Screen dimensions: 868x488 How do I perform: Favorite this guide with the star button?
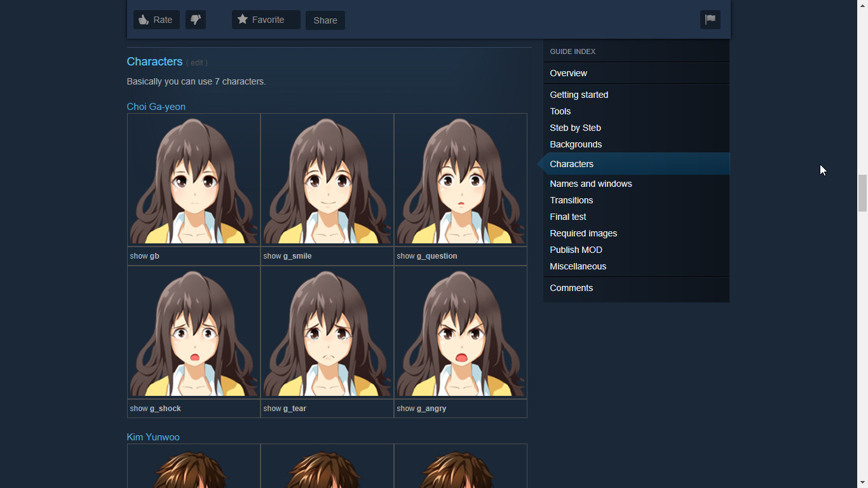click(266, 20)
